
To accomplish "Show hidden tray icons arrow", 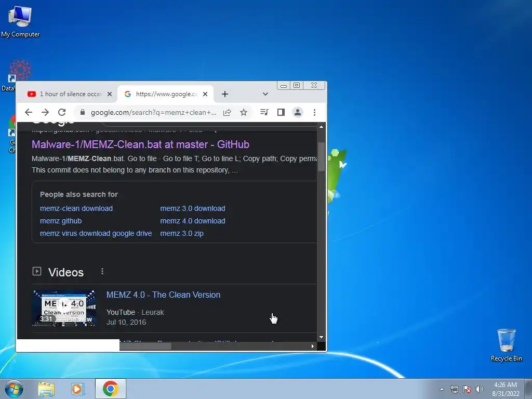I will 442,389.
